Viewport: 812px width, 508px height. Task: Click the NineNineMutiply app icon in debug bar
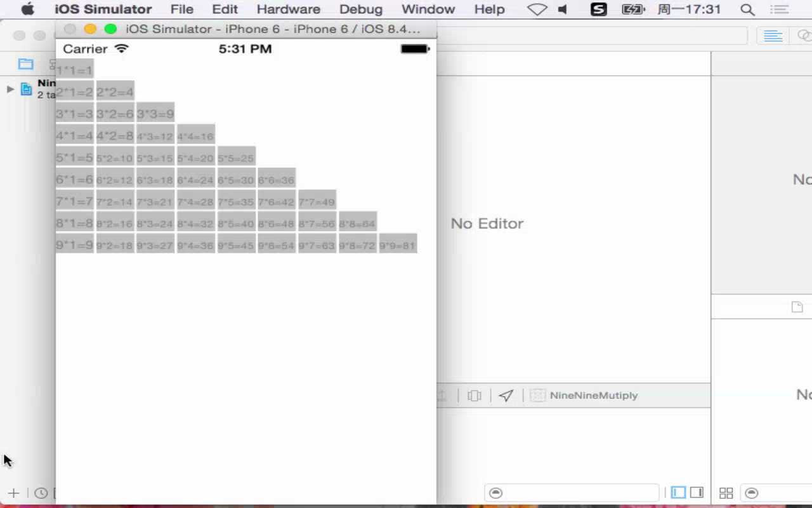click(x=537, y=396)
